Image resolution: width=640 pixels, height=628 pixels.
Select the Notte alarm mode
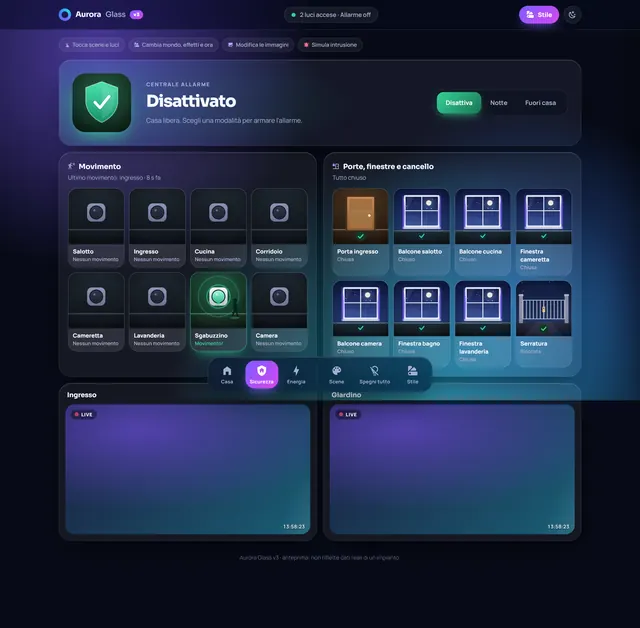point(498,103)
